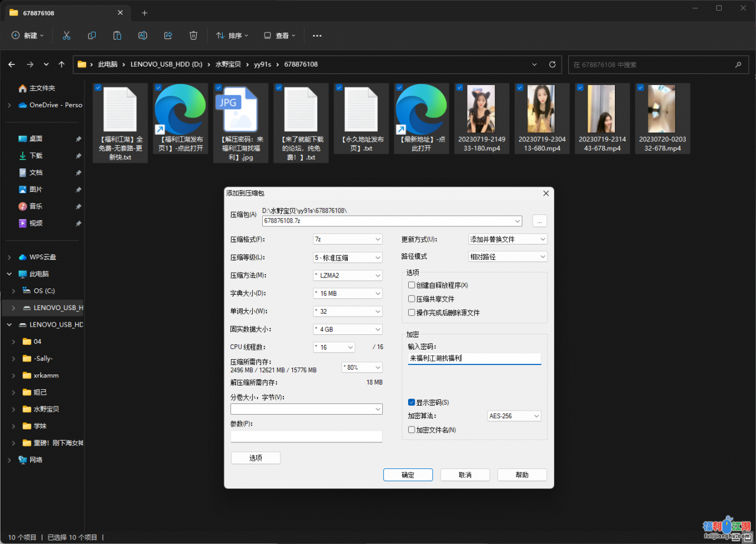Screen dimensions: 756x544
Task: Select the 全免费-无套路 txt file
Action: [x=120, y=123]
